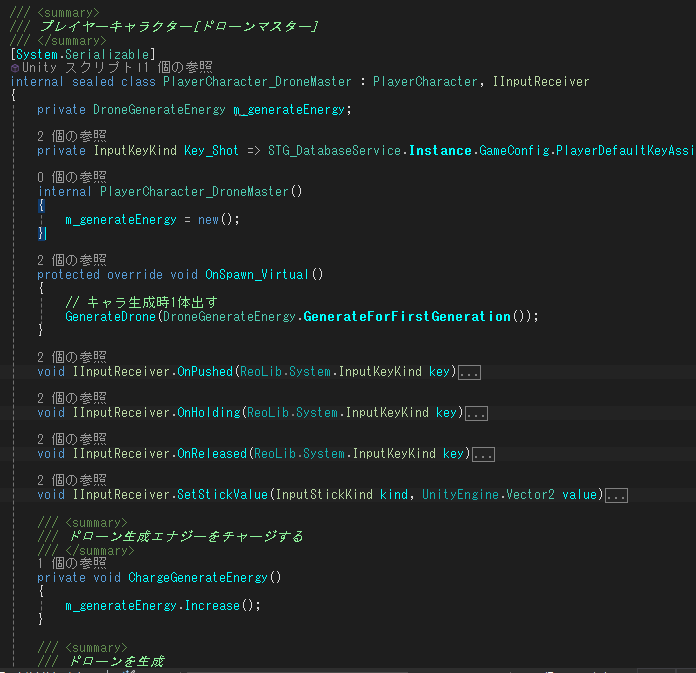
Task: Click the 'new' keyword in the constructor
Action: [208, 220]
